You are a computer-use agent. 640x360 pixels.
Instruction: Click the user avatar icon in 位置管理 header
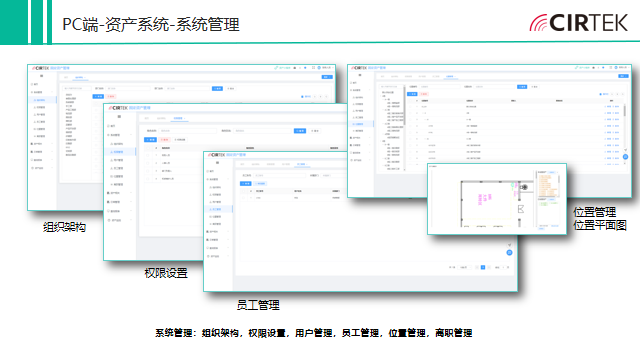click(x=616, y=67)
